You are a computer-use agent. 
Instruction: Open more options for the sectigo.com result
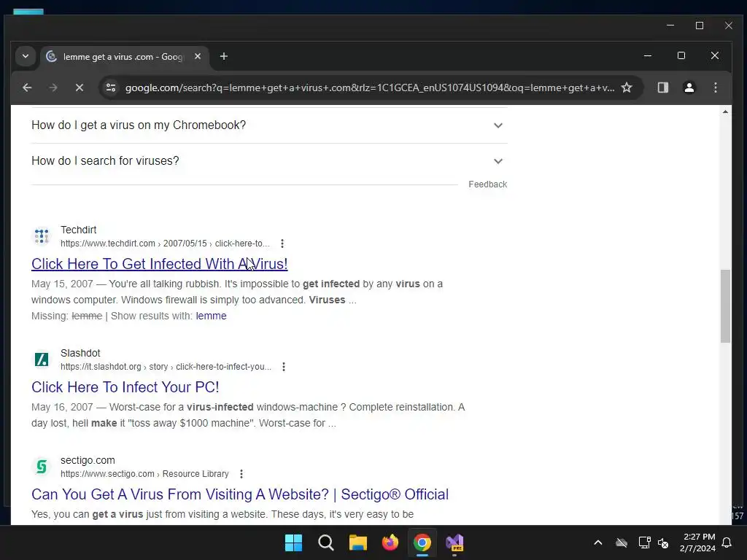coord(241,474)
